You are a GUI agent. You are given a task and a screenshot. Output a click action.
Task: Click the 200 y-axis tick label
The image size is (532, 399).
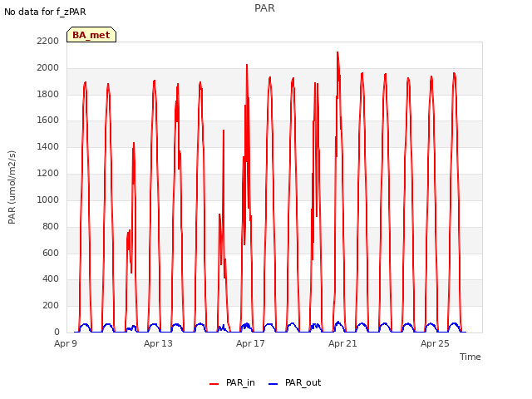51,305
